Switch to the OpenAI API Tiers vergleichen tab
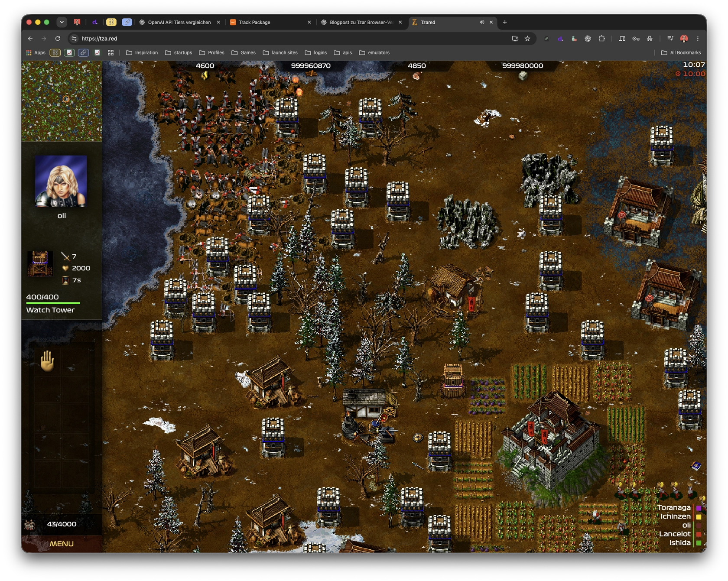 point(180,22)
